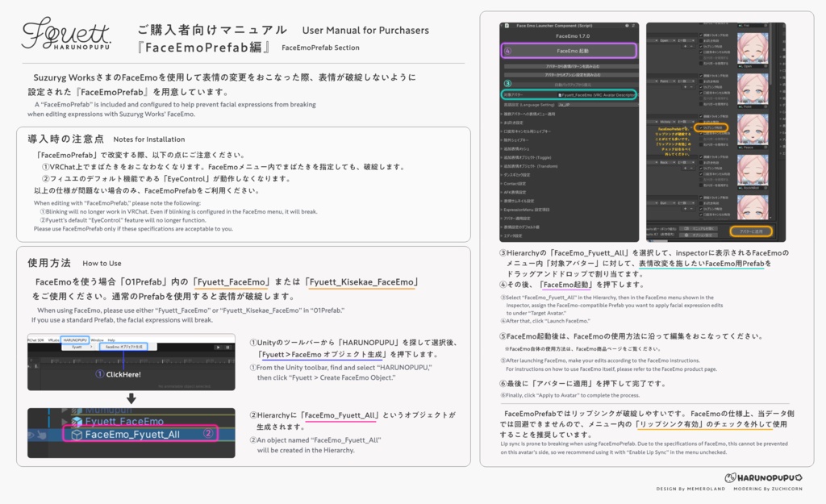The width and height of the screenshot is (826, 504).
Task: Click vertical scrollbar in FaceEmo expression list
Action: click(770, 54)
